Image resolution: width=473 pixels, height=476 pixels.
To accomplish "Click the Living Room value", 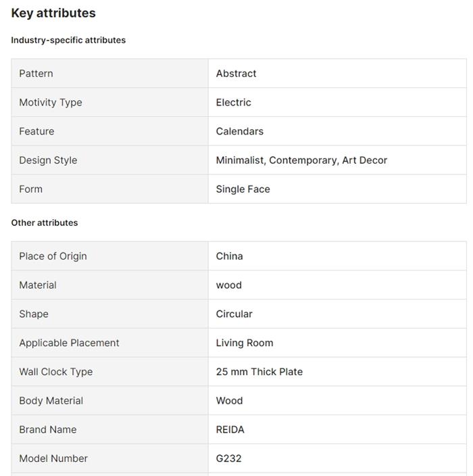I will pos(245,343).
